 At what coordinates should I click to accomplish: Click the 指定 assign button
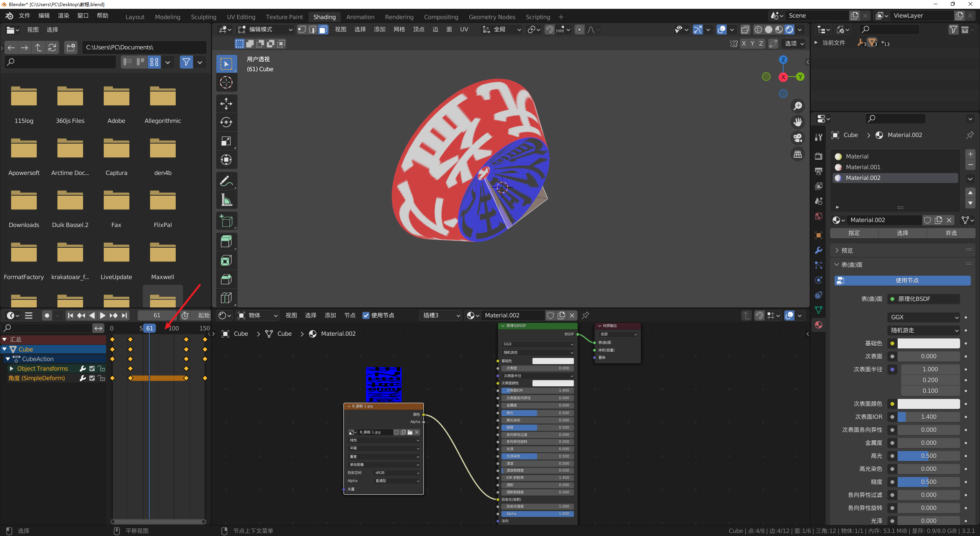pyautogui.click(x=854, y=233)
